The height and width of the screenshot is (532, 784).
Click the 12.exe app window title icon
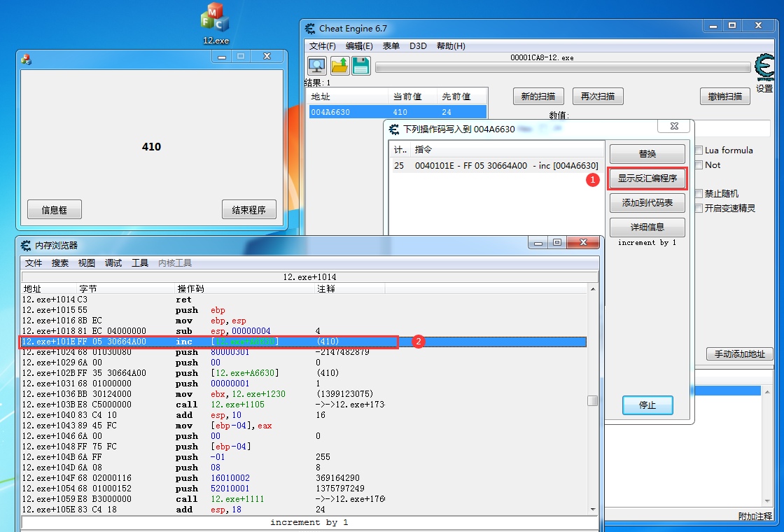point(26,60)
